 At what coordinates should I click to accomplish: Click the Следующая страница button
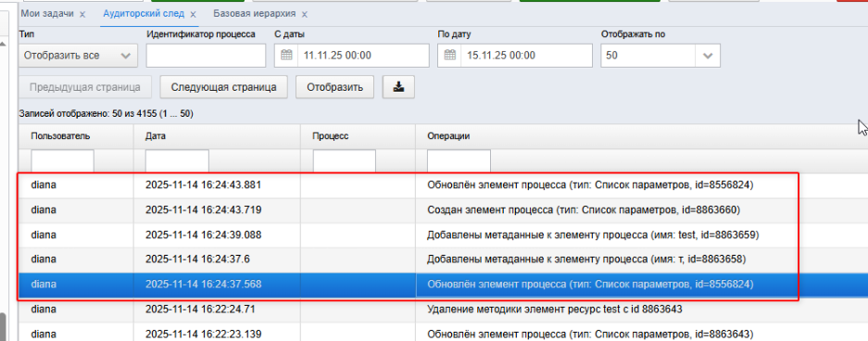coord(223,87)
